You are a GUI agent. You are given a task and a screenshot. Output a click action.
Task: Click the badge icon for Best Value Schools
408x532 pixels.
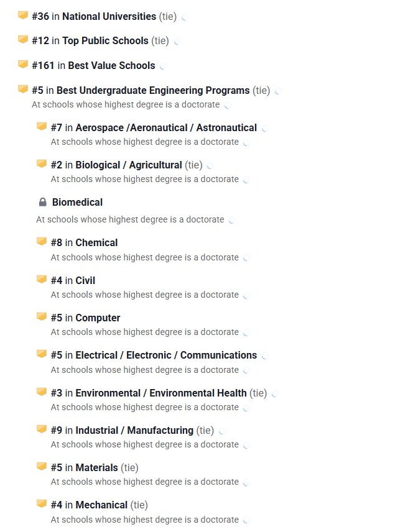23,65
